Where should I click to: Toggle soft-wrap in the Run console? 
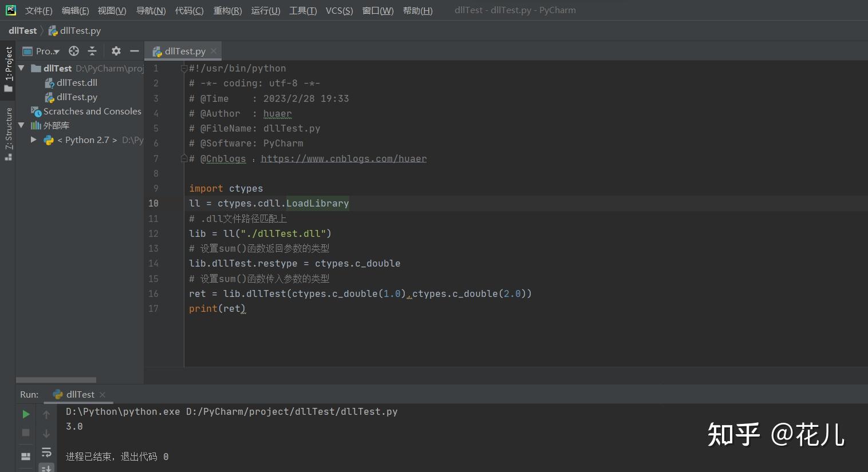pyautogui.click(x=46, y=453)
